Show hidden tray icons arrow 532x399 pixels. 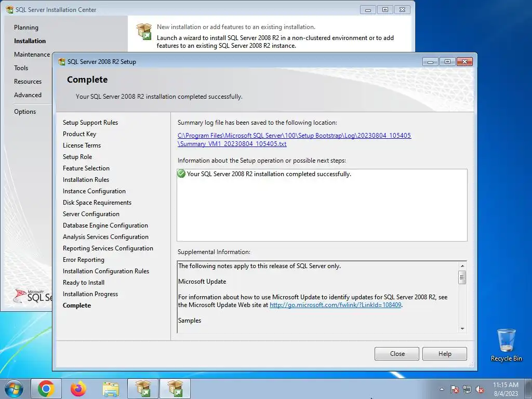(442, 389)
